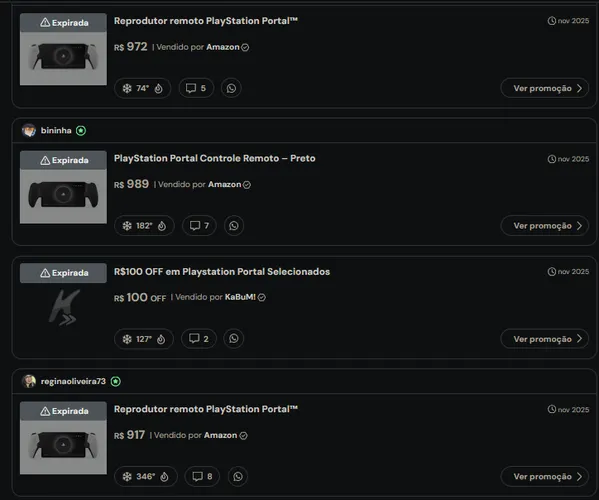
Task: Open Ver promoção for the R$ 989 deal
Action: tap(545, 226)
